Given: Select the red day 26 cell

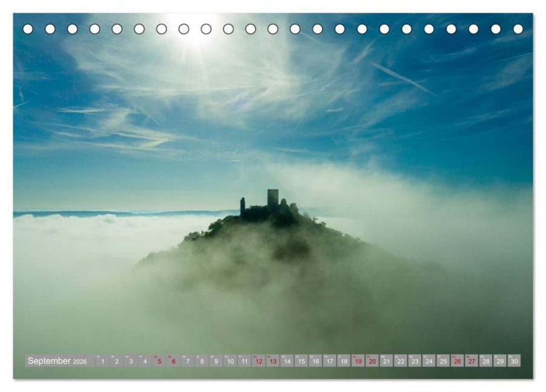Looking at the screenshot, I should pyautogui.click(x=458, y=361).
